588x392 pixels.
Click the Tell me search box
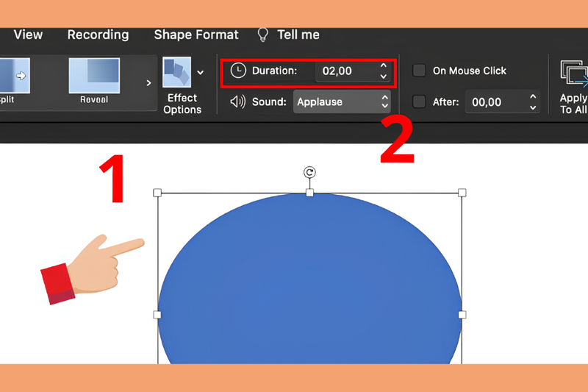pyautogui.click(x=298, y=35)
